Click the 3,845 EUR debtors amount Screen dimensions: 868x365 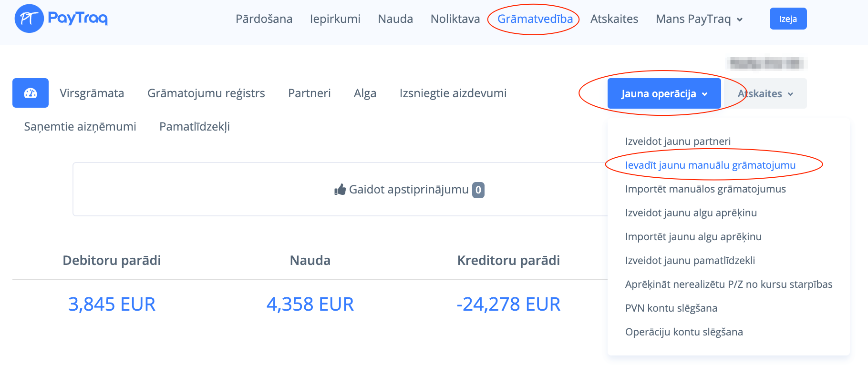(x=112, y=304)
